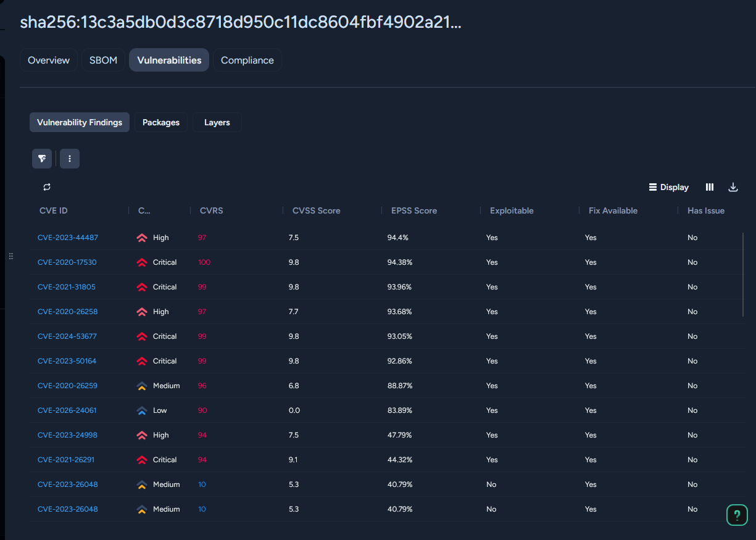The image size is (756, 540).
Task: Click the table vertical scrollbar
Action: pos(743,275)
